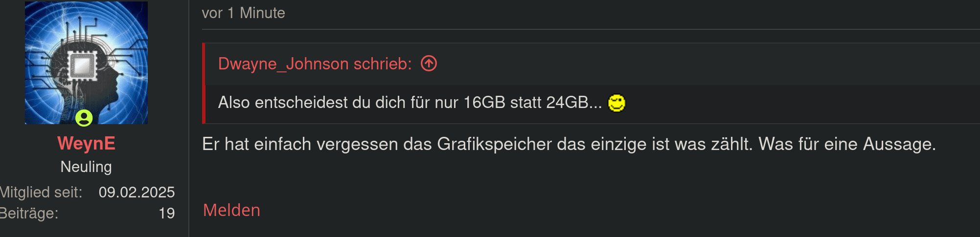Click the green online status badge
This screenshot has width=980, height=237.
coord(84,118)
